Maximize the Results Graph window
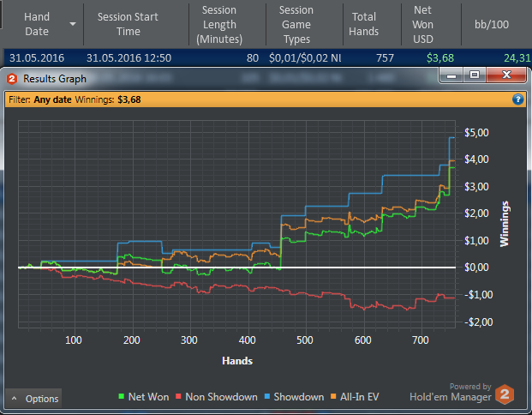The width and height of the screenshot is (532, 415). coord(475,75)
